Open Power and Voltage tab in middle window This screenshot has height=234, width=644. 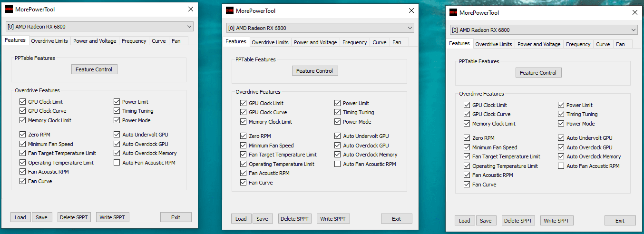(315, 42)
